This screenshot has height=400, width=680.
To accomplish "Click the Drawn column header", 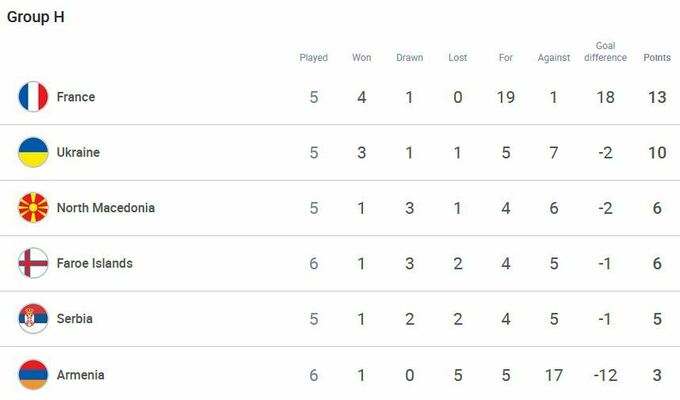I will click(410, 58).
